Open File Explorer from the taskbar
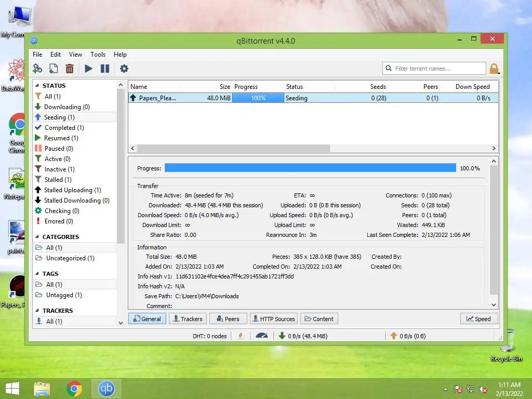The height and width of the screenshot is (399, 532). tap(42, 389)
